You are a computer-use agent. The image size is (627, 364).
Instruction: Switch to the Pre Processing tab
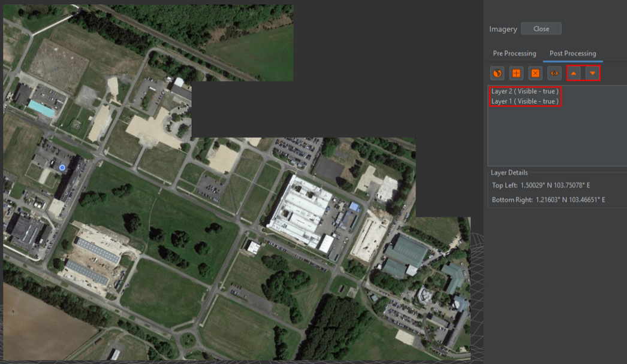[514, 53]
